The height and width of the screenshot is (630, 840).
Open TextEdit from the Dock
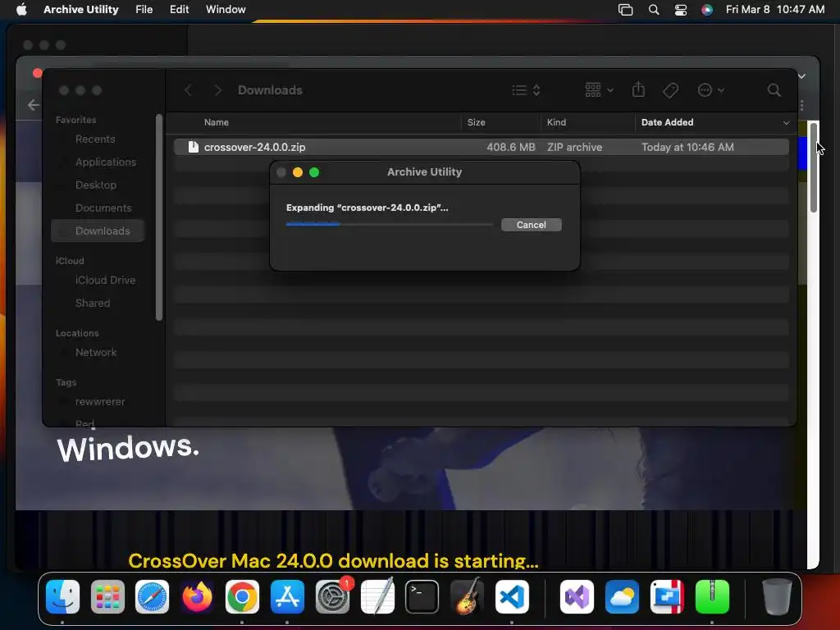[377, 597]
